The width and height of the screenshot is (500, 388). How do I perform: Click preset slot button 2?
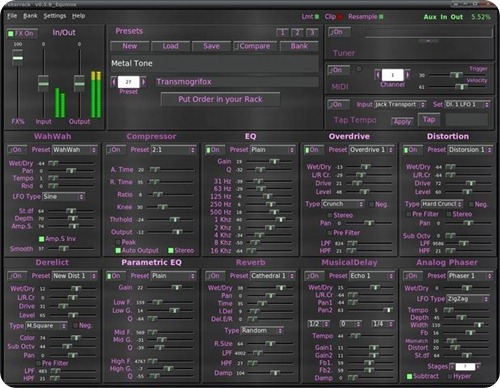click(297, 33)
